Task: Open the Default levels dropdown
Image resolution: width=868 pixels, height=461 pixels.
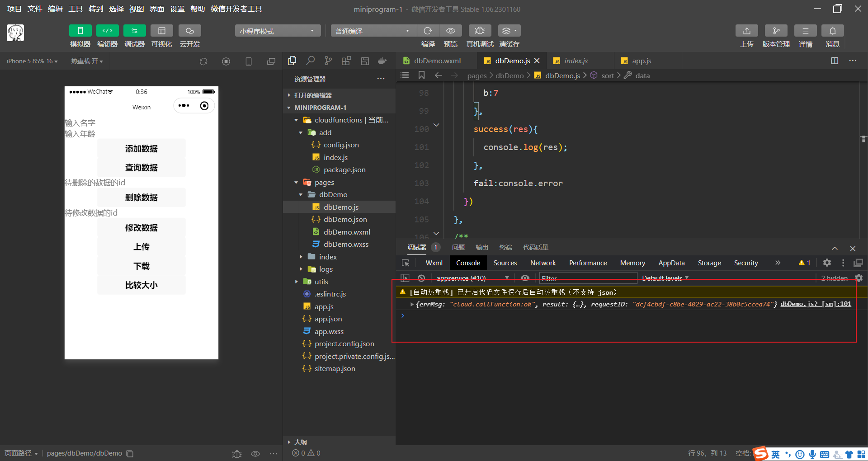Action: 665,278
